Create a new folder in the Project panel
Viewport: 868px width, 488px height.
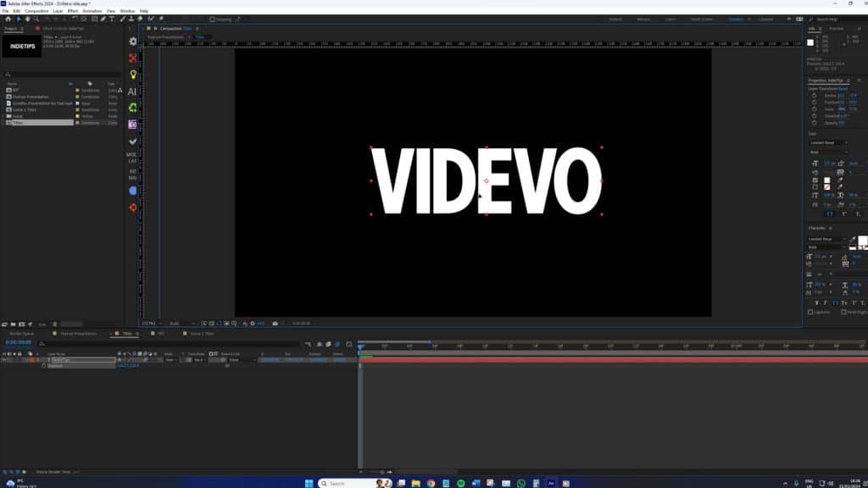(x=13, y=324)
